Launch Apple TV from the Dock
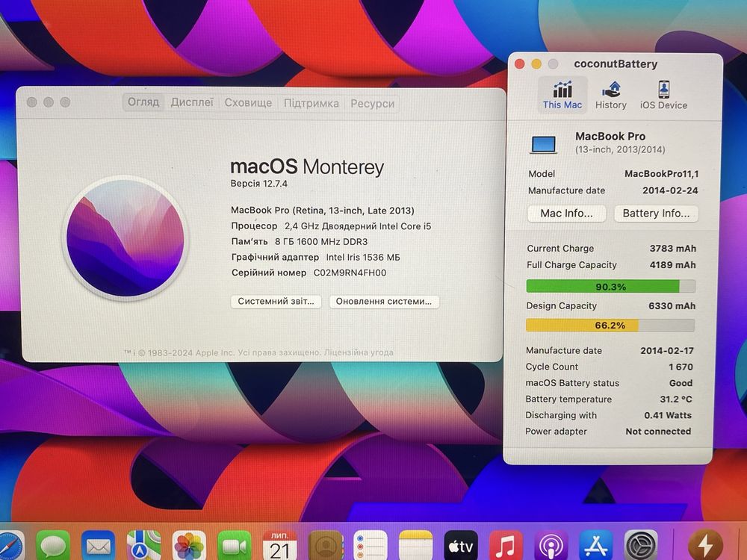 [461, 546]
